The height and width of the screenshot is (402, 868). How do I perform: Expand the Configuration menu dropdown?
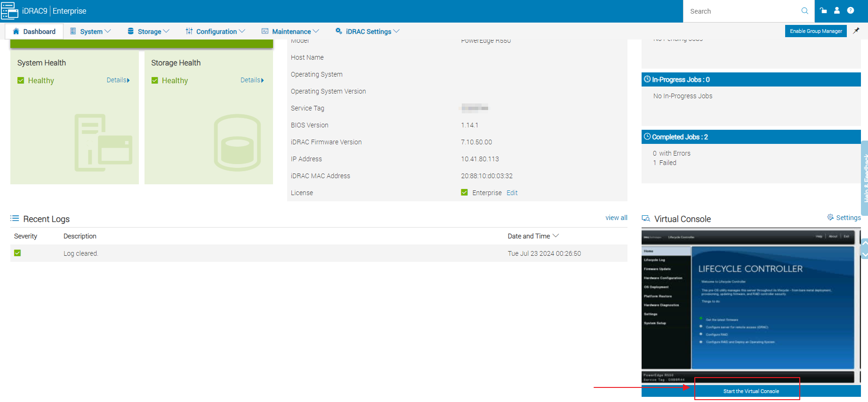pos(242,31)
